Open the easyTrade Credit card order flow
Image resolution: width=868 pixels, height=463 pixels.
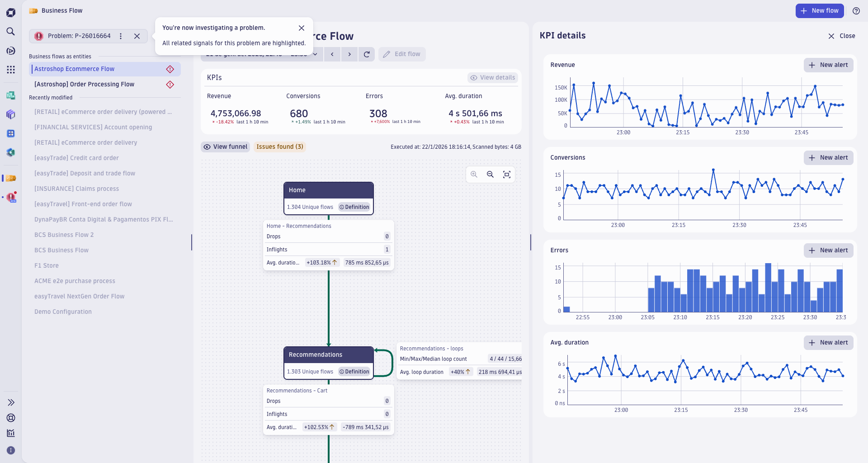(76, 158)
